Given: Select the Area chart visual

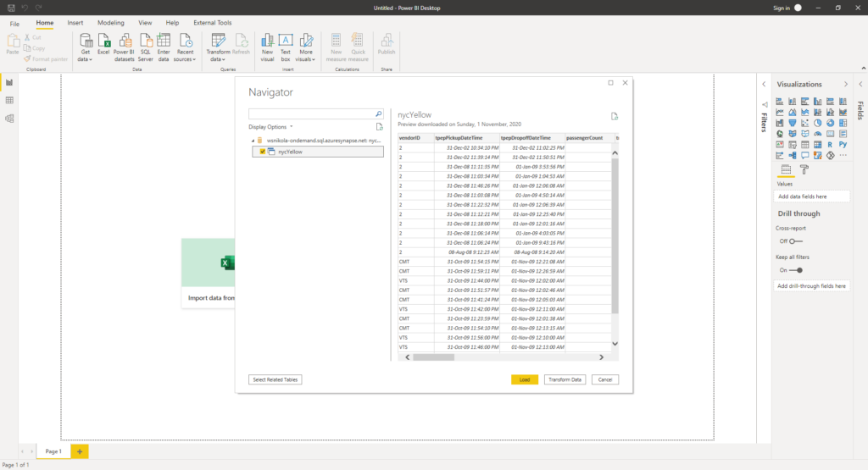Looking at the screenshot, I should 793,113.
